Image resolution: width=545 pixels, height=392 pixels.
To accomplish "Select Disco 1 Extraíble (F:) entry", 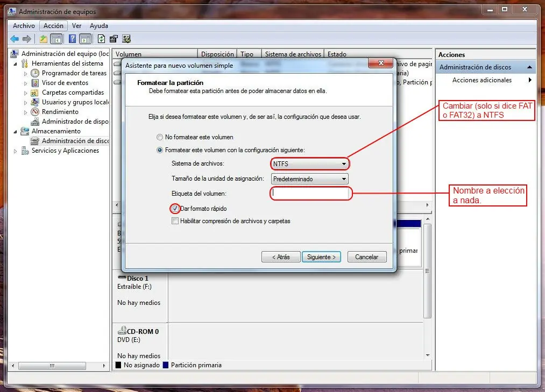I will [x=140, y=295].
